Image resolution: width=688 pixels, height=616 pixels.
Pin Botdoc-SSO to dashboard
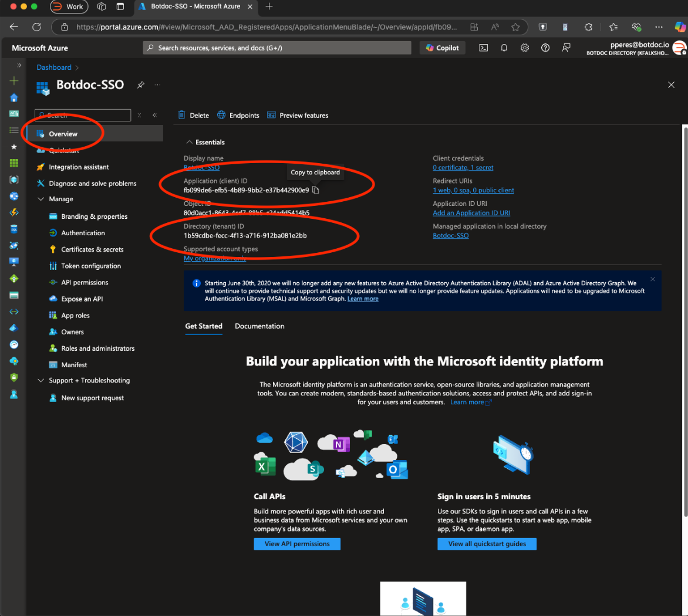point(141,85)
